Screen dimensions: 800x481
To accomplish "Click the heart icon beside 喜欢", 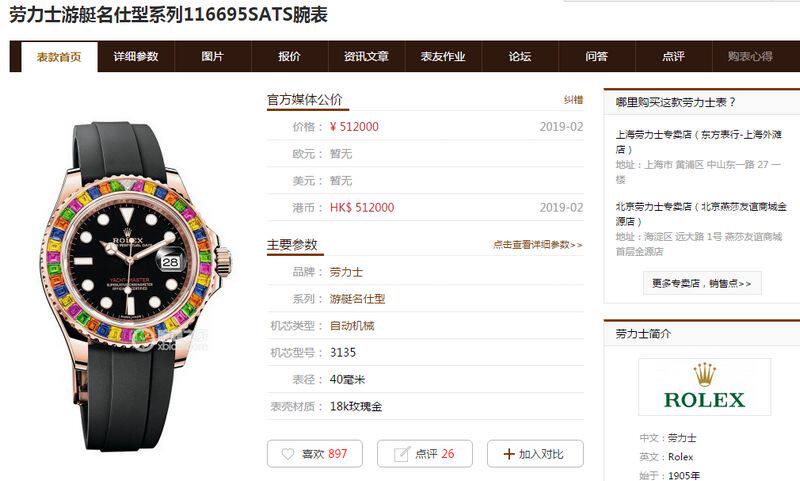I will tap(288, 453).
